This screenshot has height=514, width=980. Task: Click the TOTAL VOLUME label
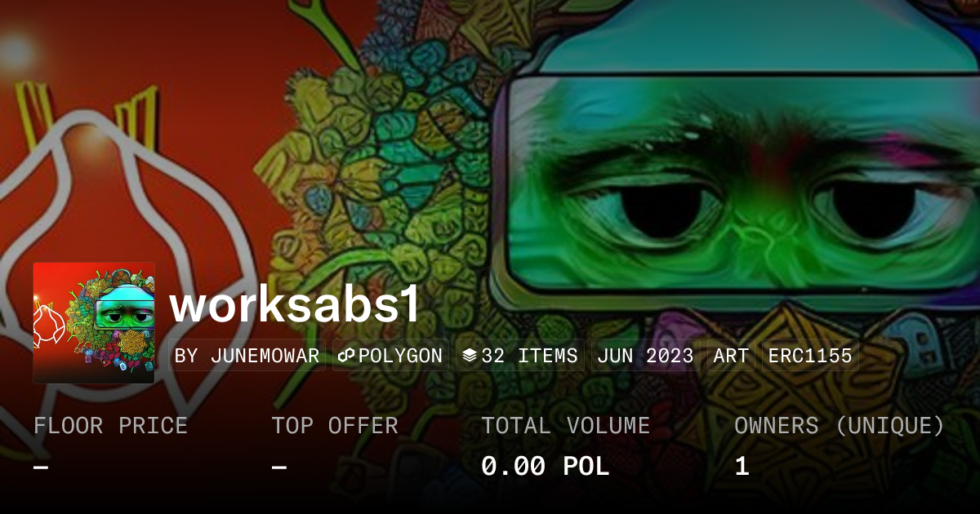[x=565, y=426]
